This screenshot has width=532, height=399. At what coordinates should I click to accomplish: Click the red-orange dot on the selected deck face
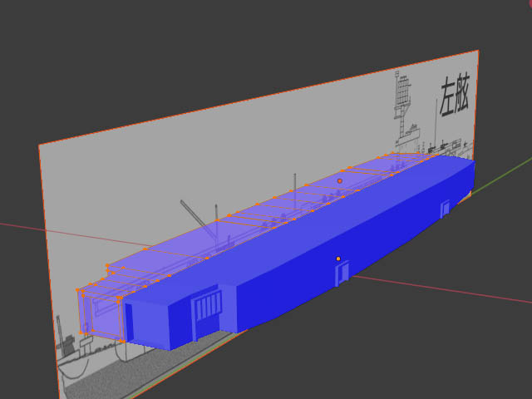340,181
